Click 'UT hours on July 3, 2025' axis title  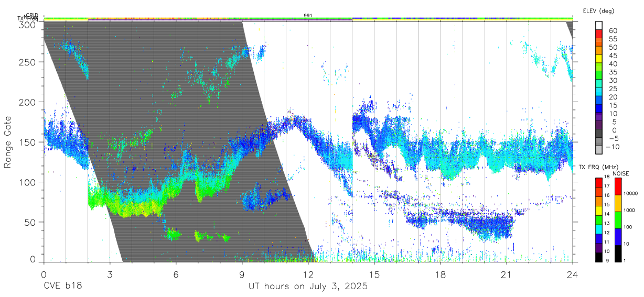click(x=308, y=287)
